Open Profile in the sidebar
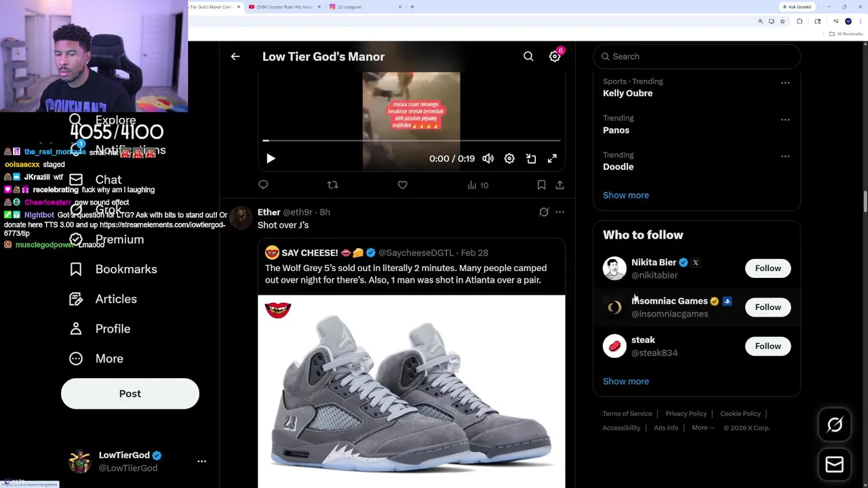The image size is (868, 488). (100, 329)
